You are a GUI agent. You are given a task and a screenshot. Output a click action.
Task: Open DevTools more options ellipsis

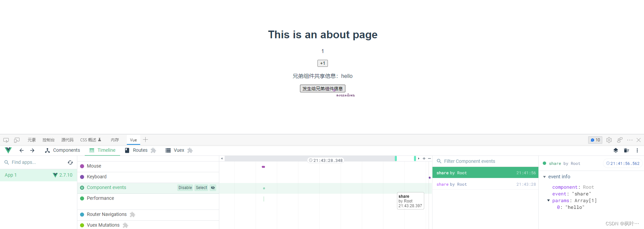pos(630,140)
